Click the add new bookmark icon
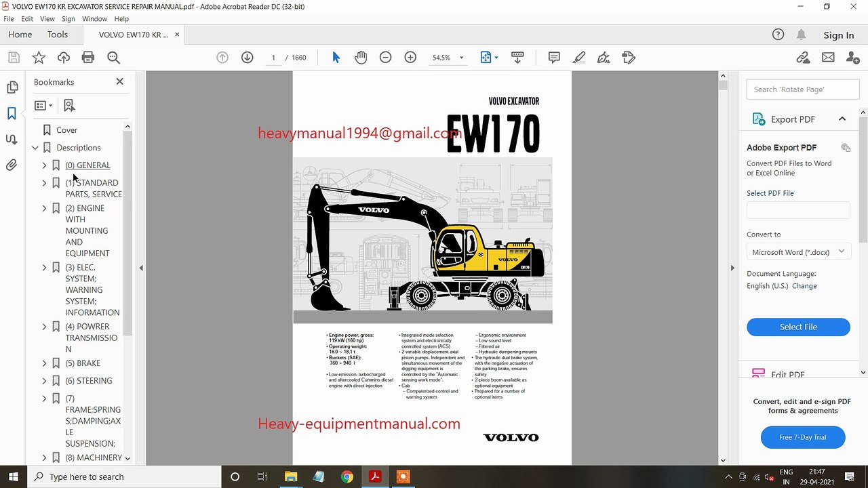 click(x=69, y=105)
